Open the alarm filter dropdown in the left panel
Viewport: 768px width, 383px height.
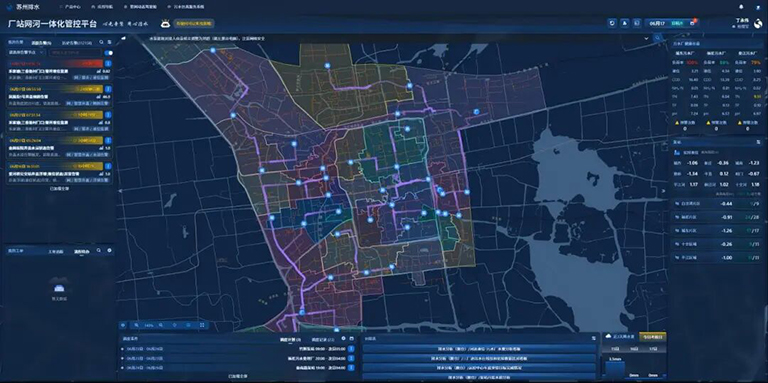pyautogui.click(x=25, y=52)
